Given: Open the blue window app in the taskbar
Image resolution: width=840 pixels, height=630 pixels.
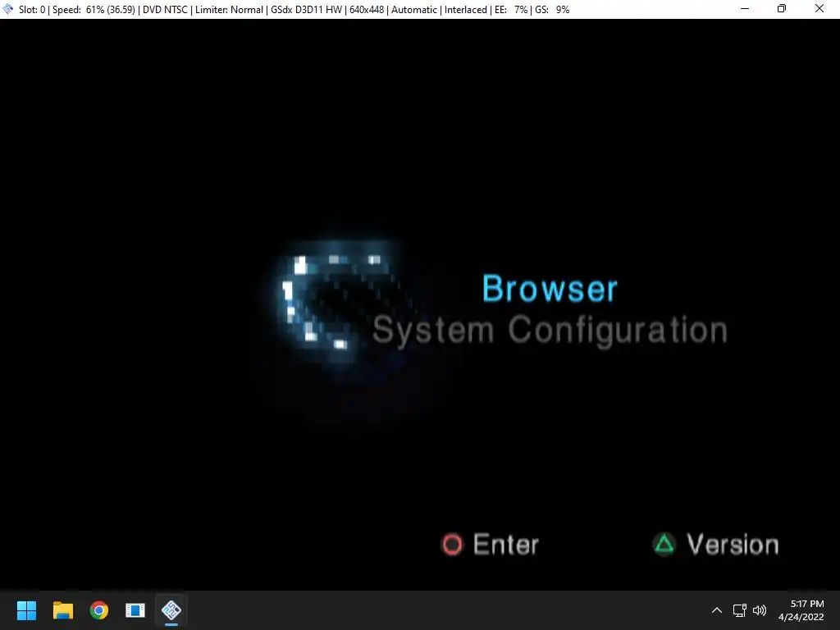Looking at the screenshot, I should pos(135,610).
